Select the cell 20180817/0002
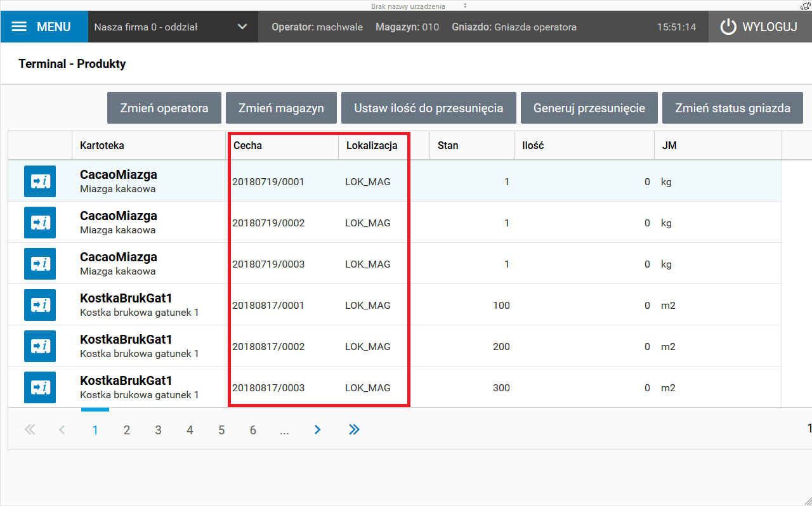 pos(268,346)
